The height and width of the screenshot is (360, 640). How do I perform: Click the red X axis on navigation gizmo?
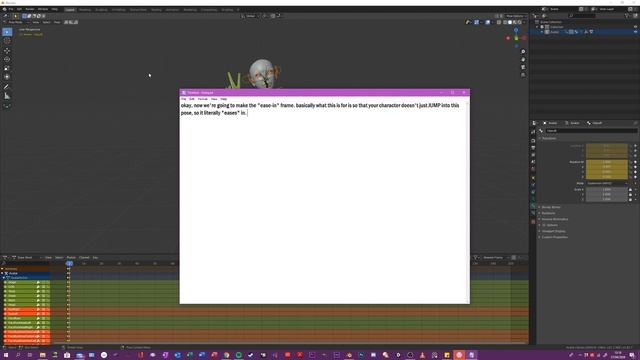click(x=524, y=38)
